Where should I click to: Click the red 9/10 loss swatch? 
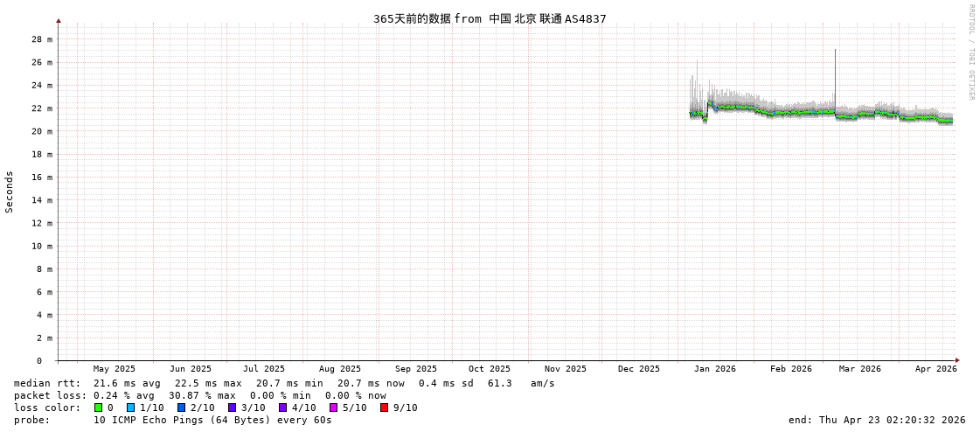click(384, 408)
